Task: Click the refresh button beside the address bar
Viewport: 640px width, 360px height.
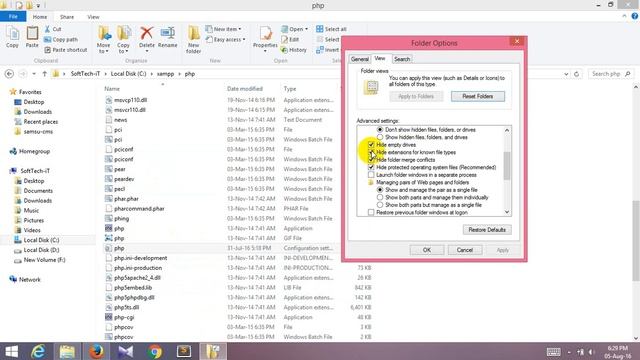Action: point(576,74)
